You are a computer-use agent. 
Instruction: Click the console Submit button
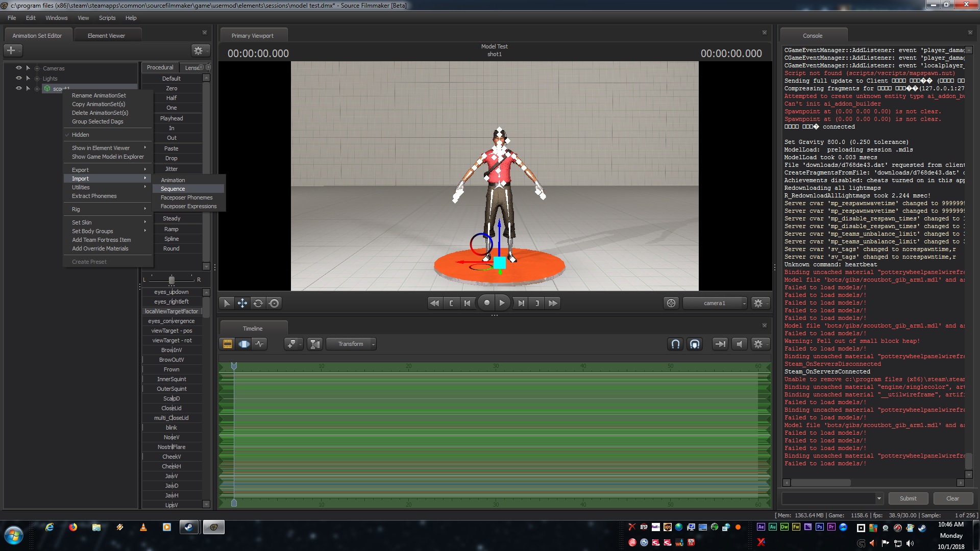click(908, 498)
